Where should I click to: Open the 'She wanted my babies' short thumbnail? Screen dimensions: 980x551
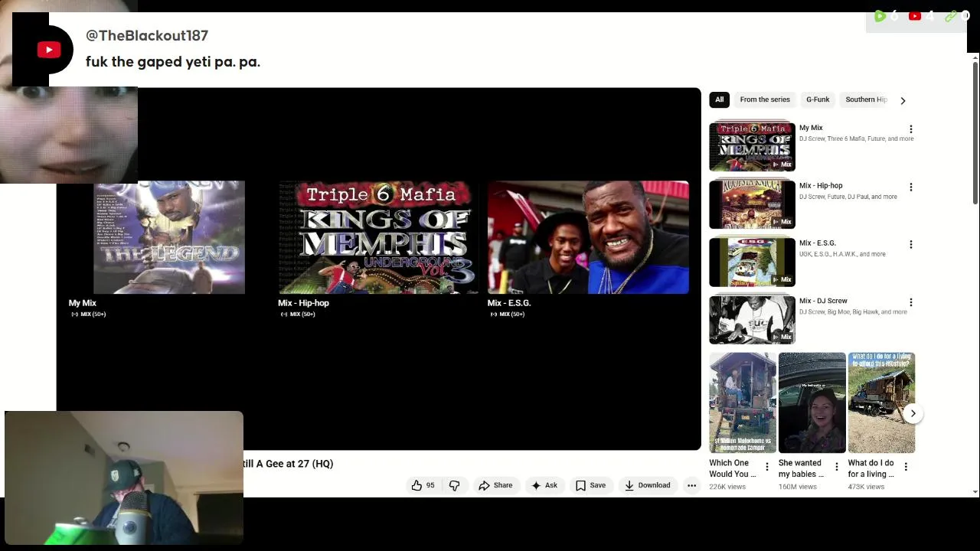[812, 403]
